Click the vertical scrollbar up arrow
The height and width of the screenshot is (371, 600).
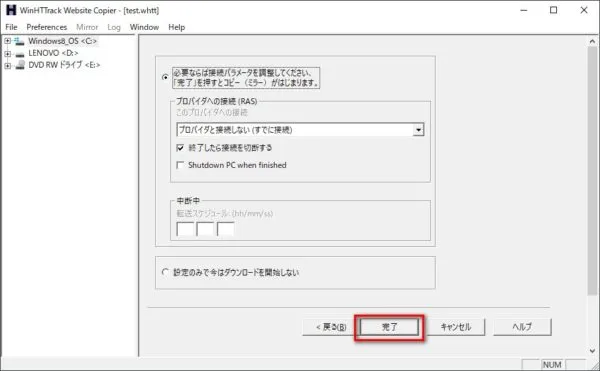tap(592, 41)
